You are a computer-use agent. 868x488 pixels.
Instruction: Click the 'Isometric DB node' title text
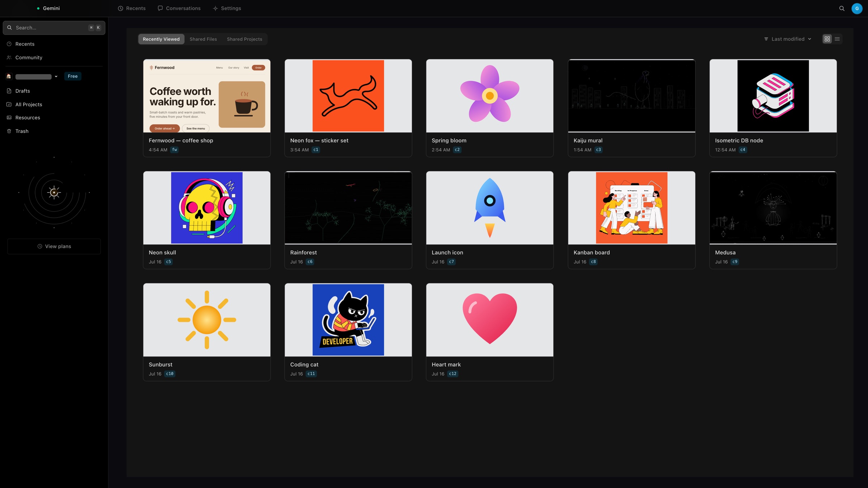(x=739, y=141)
